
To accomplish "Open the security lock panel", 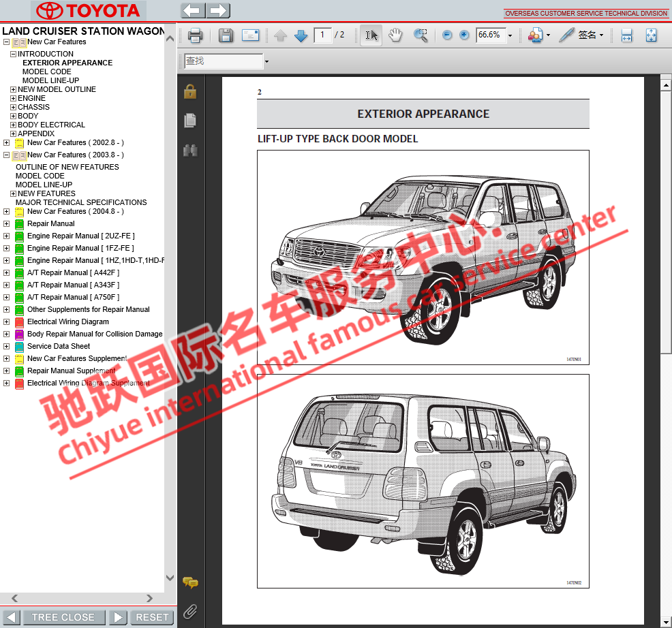I will point(190,92).
